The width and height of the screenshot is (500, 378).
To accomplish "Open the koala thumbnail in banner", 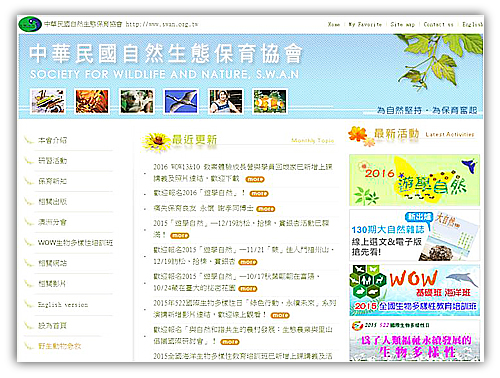I will pos(137,101).
